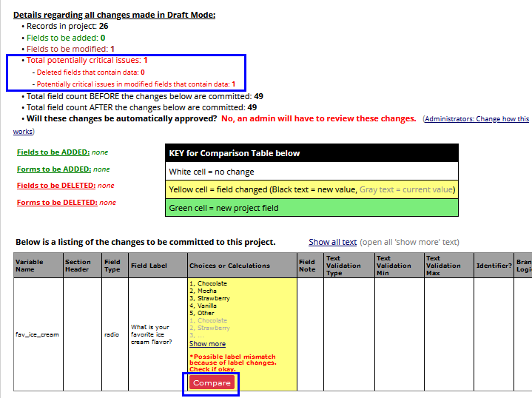
Task: Click the Choices or Calculations column header
Action: tap(229, 266)
